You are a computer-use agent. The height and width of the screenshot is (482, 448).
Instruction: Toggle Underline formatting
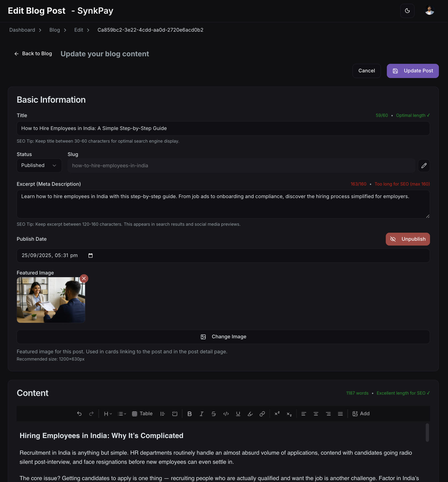click(238, 414)
